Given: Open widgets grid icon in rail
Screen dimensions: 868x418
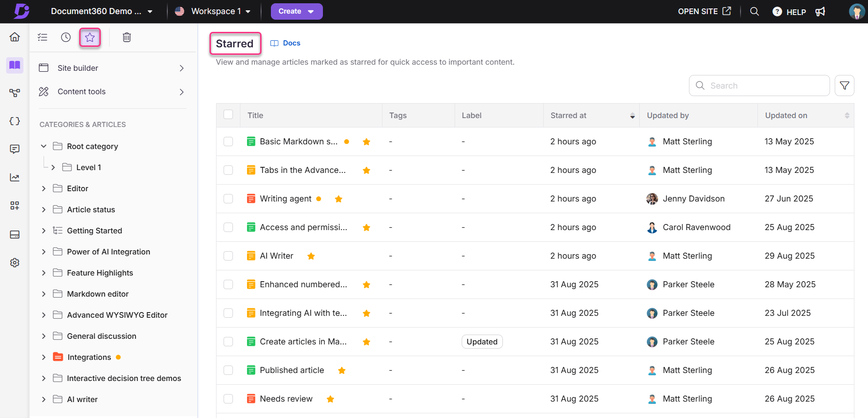Looking at the screenshot, I should click(x=15, y=206).
